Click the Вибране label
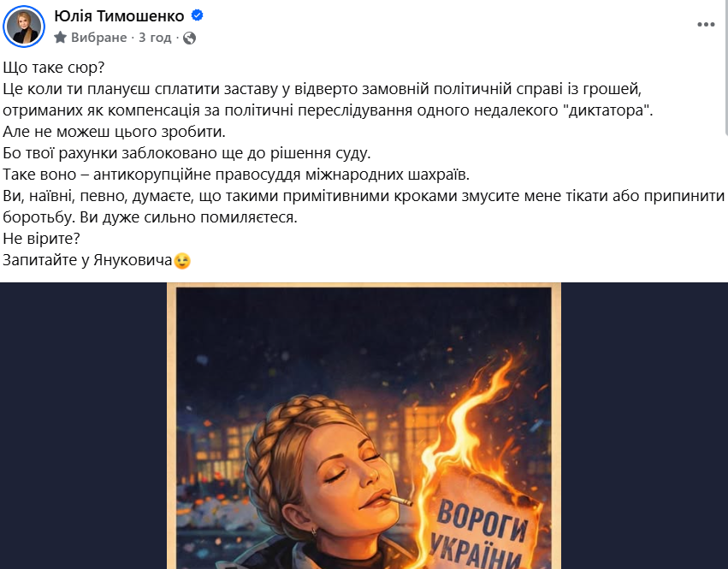The height and width of the screenshot is (569, 728). (x=99, y=37)
